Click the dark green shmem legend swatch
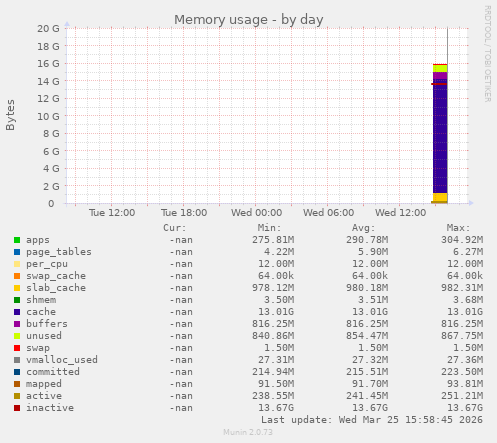This screenshot has height=443, width=497. tap(17, 300)
